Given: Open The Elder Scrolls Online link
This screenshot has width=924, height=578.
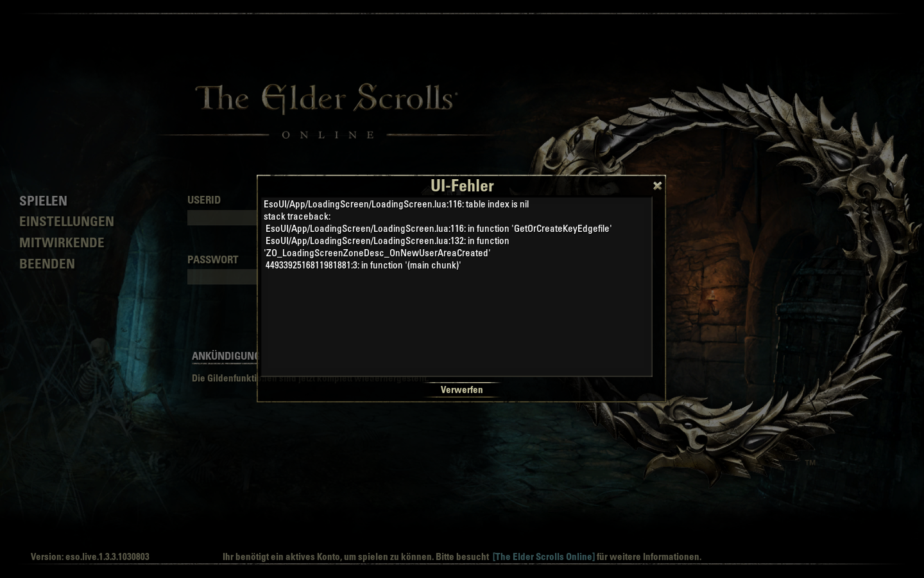Looking at the screenshot, I should click(x=543, y=557).
